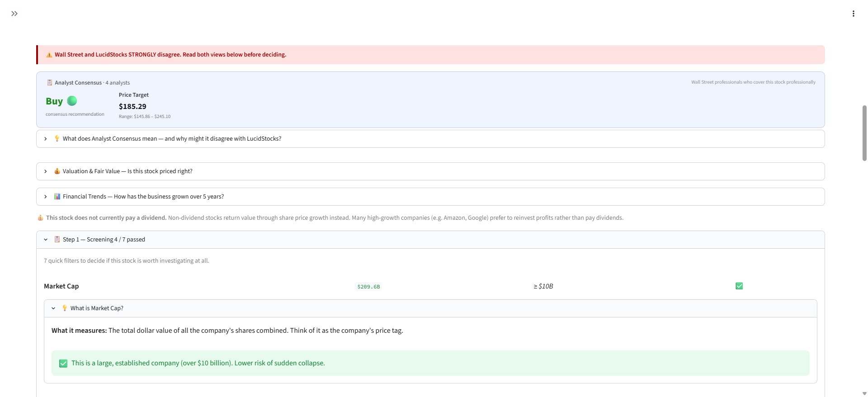Open the three-dot main menu
The height and width of the screenshot is (397, 868).
pos(853,14)
